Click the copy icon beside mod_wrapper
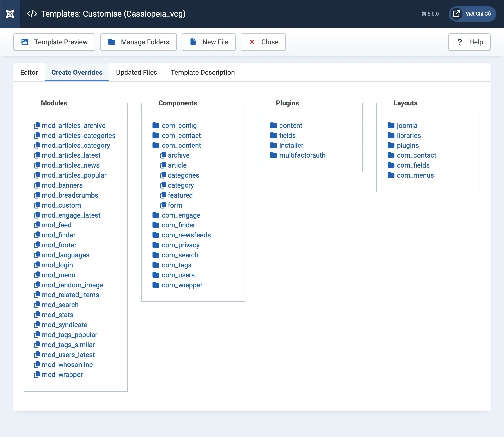The image size is (504, 437). click(x=37, y=374)
